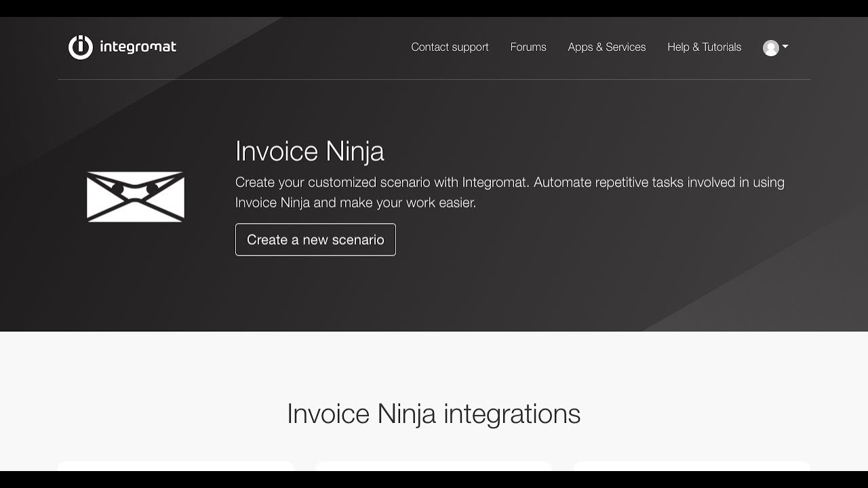Image resolution: width=868 pixels, height=488 pixels.
Task: Expand the dropdown caret beside the avatar
Action: [x=785, y=47]
